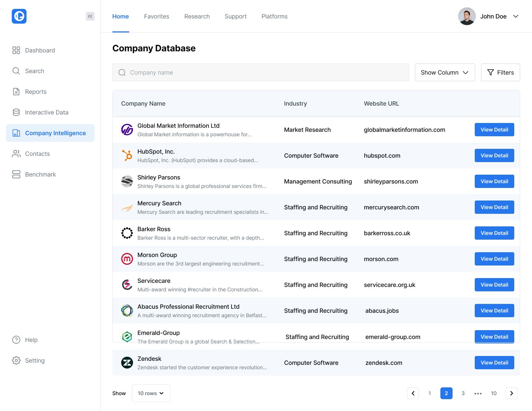Click the Interactive Data database icon
This screenshot has height=411, width=532.
[16, 112]
